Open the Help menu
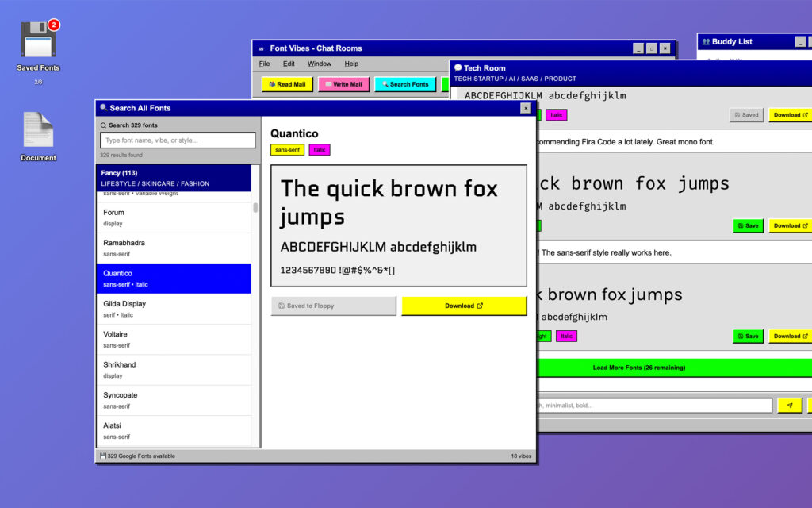Image resolution: width=812 pixels, height=508 pixels. pos(351,63)
